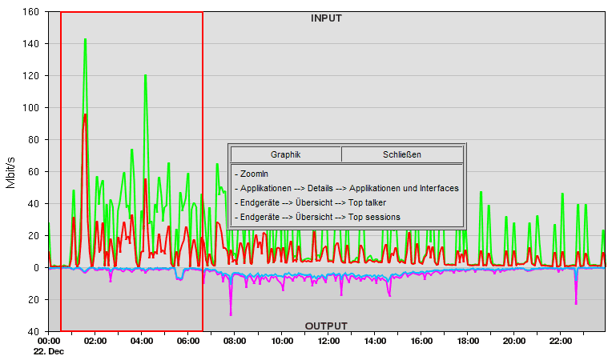Image resolution: width=616 pixels, height=364 pixels.
Task: Click the 22:00 label on the time axis
Action: click(x=561, y=340)
